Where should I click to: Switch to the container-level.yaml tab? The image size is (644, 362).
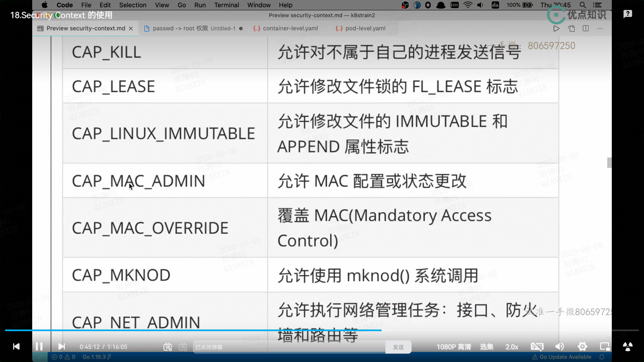tap(290, 28)
